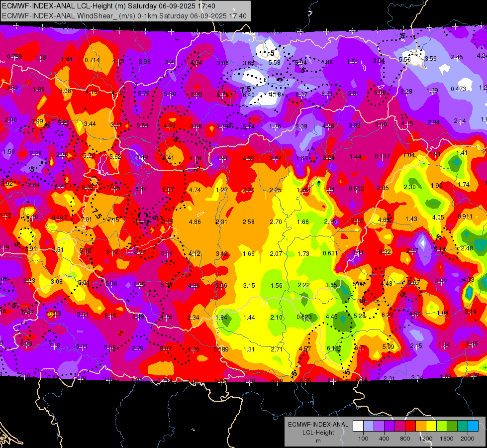Screen dimensions: 487x448
Task: Click the wind shear value 6.49
Action: [142, 157]
